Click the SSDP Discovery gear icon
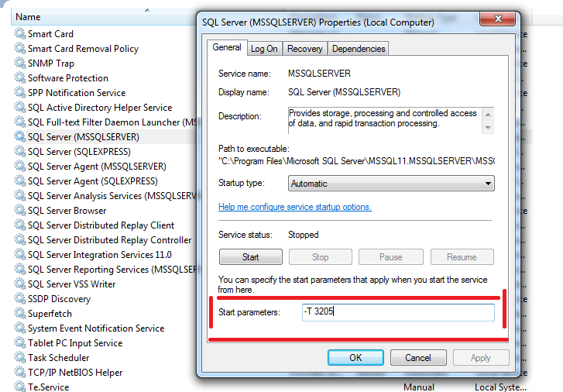The height and width of the screenshot is (392, 563). point(20,298)
